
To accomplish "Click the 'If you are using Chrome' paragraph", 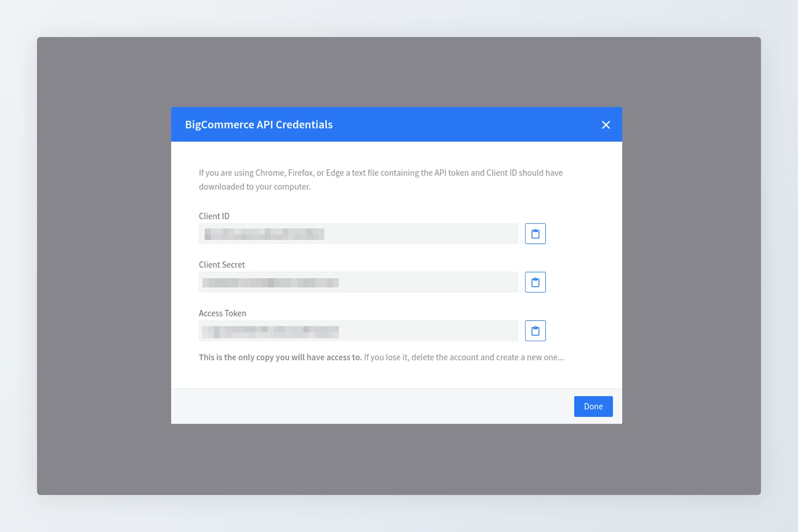I will point(381,180).
